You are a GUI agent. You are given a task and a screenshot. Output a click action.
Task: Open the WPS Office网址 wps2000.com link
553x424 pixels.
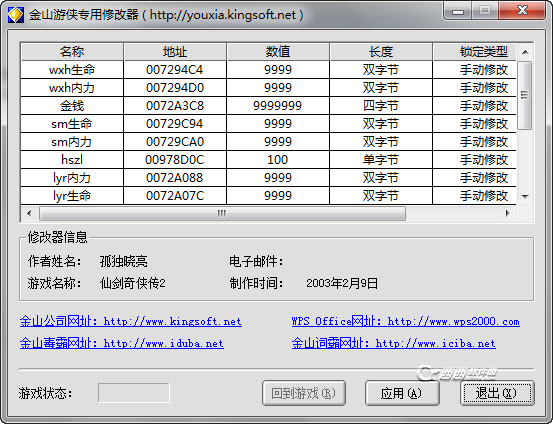click(406, 321)
